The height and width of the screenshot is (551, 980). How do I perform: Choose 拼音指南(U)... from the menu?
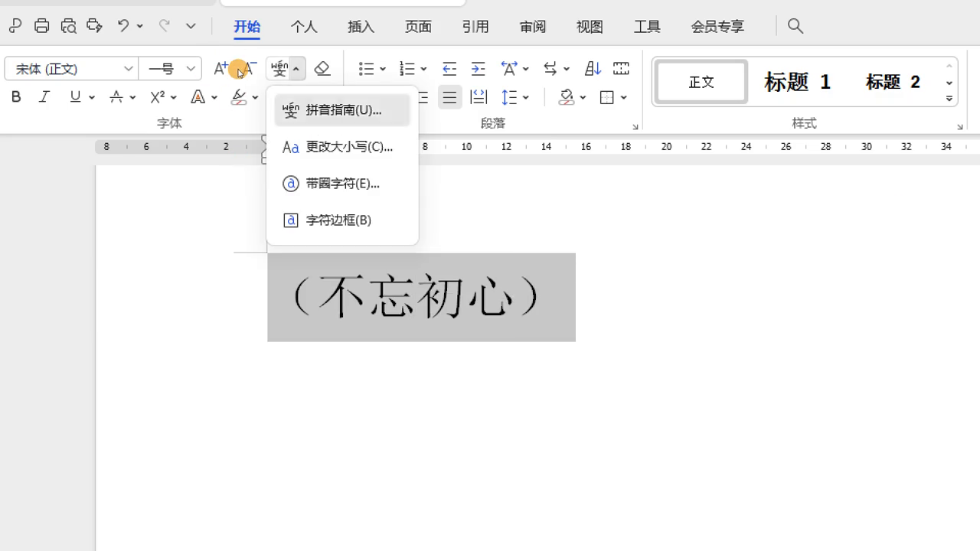click(342, 110)
